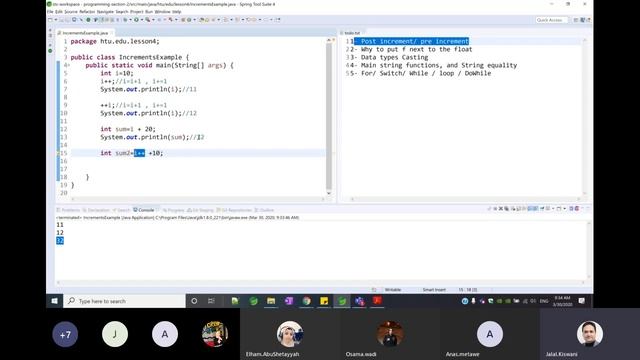This screenshot has height=360, width=640.
Task: Open the red app icon on the taskbar
Action: point(377,301)
